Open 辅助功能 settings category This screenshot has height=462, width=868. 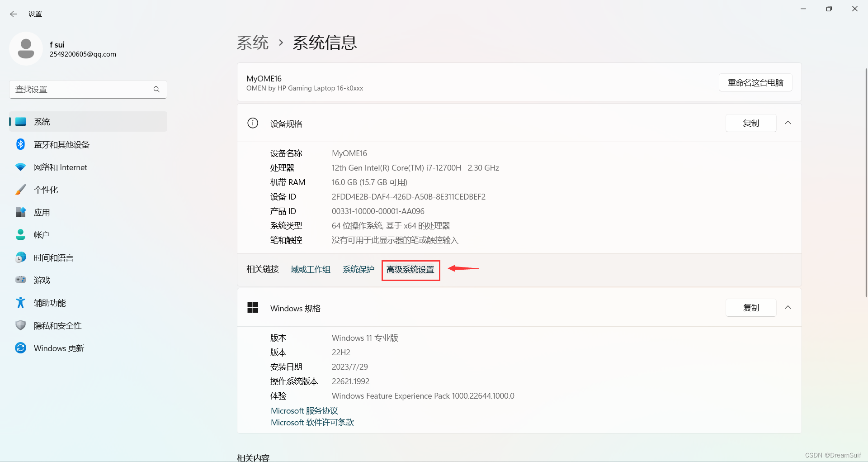[x=88, y=303]
